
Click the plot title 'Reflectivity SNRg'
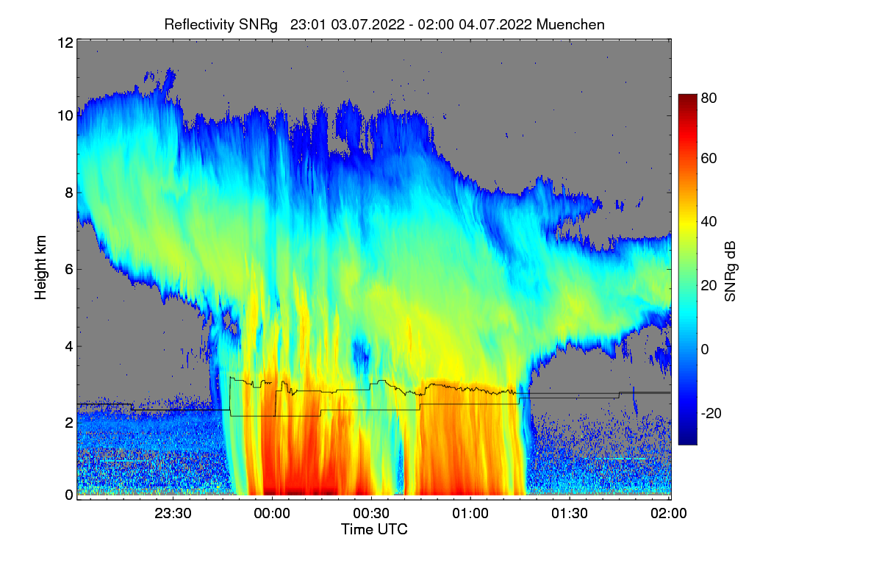point(221,24)
